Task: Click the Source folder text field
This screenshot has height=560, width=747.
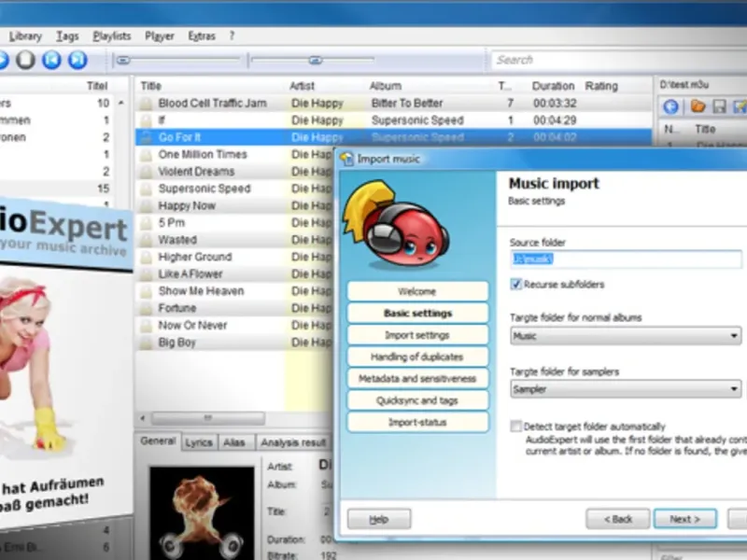Action: [x=626, y=259]
